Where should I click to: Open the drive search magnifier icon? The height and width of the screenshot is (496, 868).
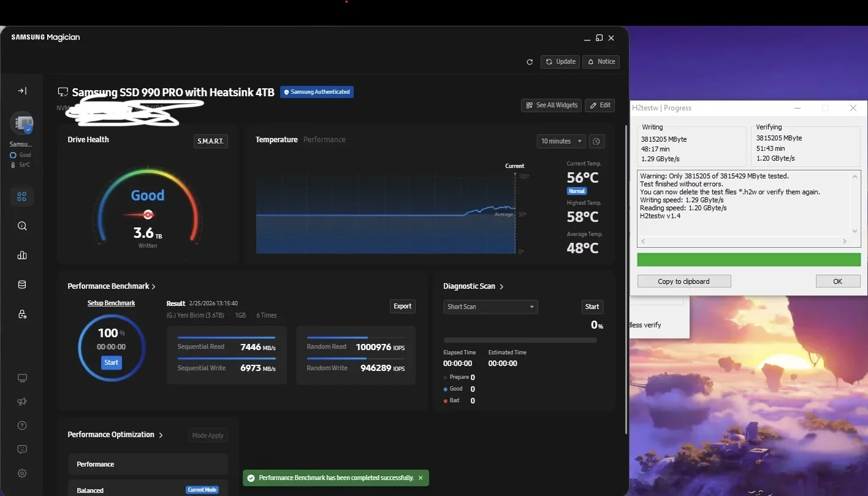click(22, 226)
